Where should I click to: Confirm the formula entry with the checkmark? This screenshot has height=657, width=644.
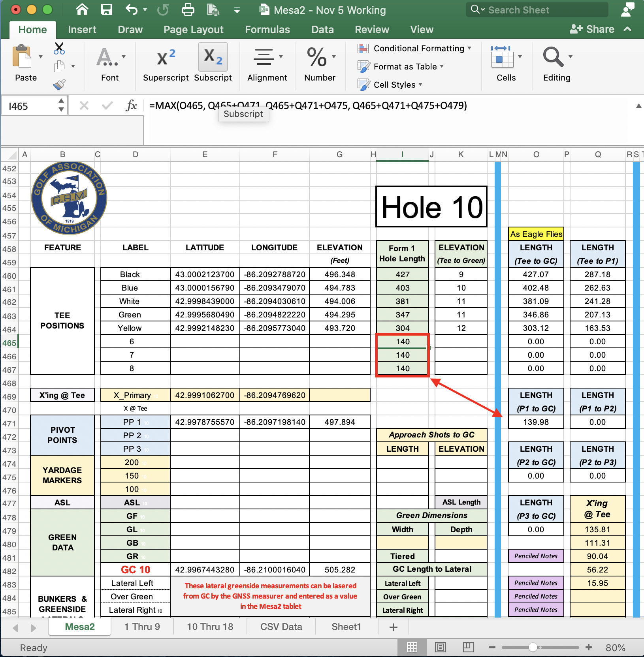(107, 105)
